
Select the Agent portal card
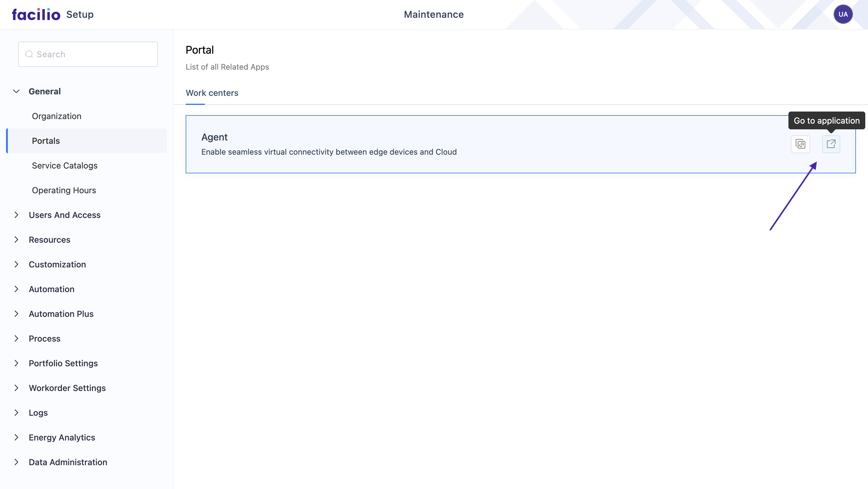point(404,144)
